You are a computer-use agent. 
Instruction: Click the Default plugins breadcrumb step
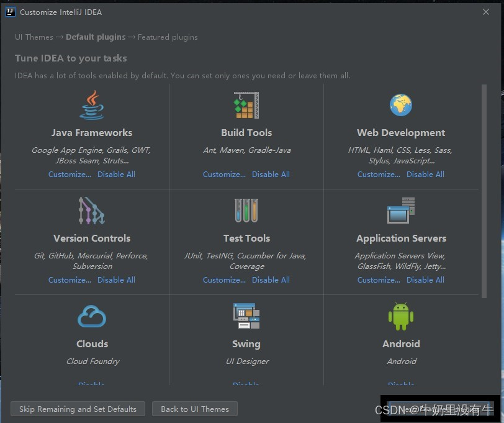(x=96, y=37)
